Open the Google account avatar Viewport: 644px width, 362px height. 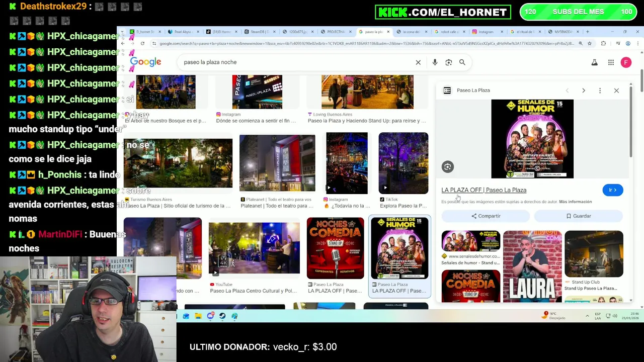(x=626, y=62)
